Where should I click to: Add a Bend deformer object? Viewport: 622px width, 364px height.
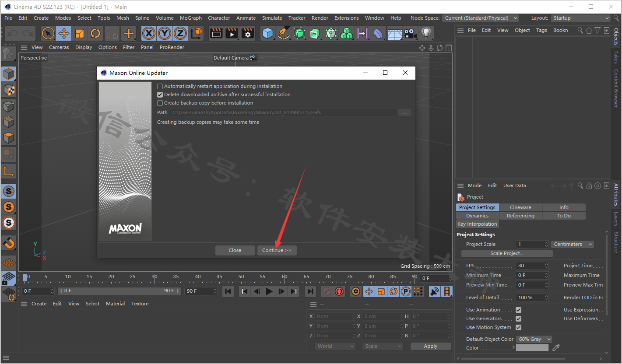pos(379,33)
